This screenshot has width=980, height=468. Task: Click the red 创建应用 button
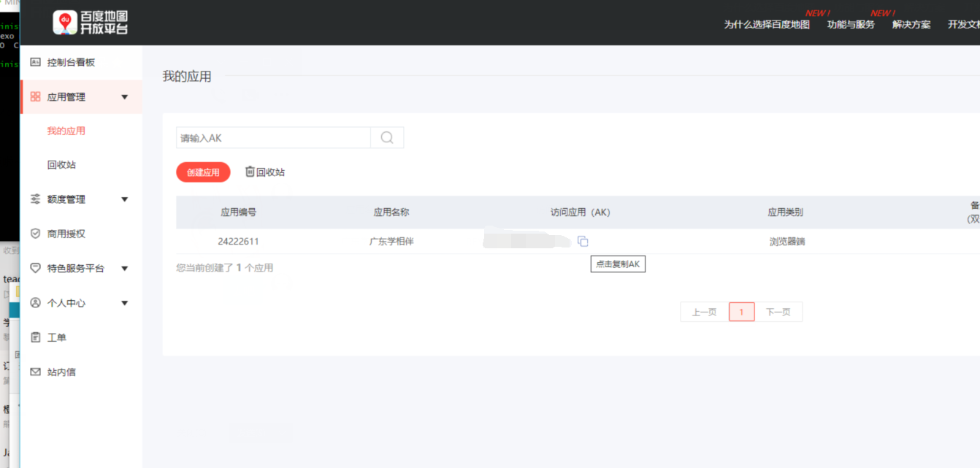pos(203,172)
